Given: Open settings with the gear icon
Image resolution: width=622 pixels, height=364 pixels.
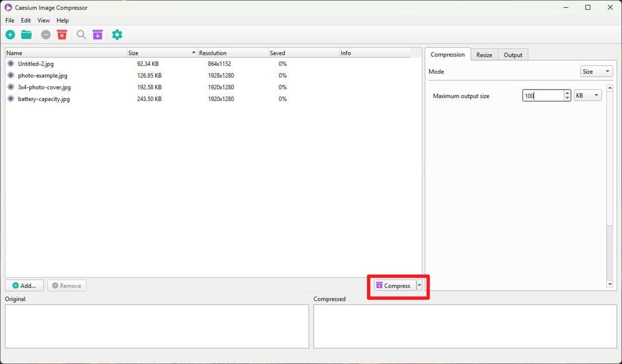Looking at the screenshot, I should pyautogui.click(x=117, y=35).
